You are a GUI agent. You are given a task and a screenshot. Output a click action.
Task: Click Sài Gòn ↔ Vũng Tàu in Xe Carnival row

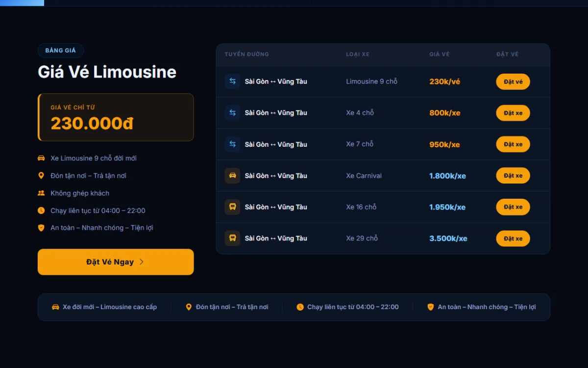[276, 176]
